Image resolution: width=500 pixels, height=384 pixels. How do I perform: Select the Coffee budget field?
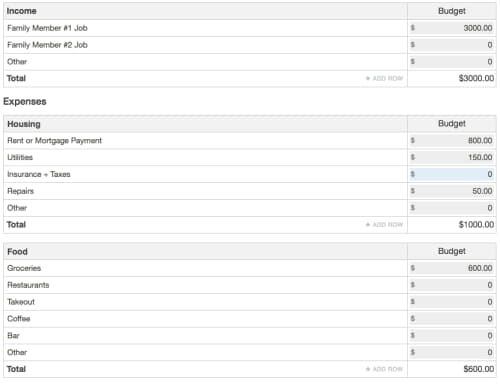[452, 319]
